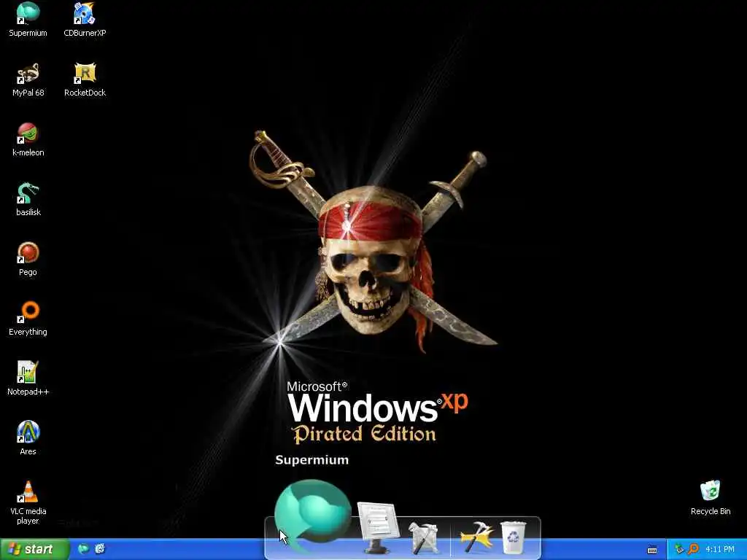
Task: Launch Supermium from the Quick Launch bar
Action: pyautogui.click(x=83, y=549)
